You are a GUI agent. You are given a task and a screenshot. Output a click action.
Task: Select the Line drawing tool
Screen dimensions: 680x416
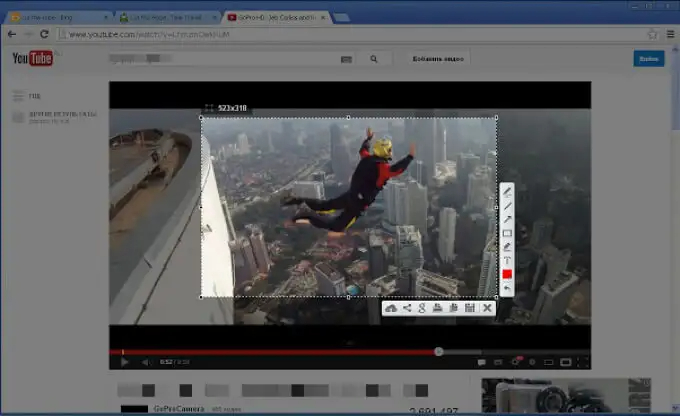[x=507, y=205]
